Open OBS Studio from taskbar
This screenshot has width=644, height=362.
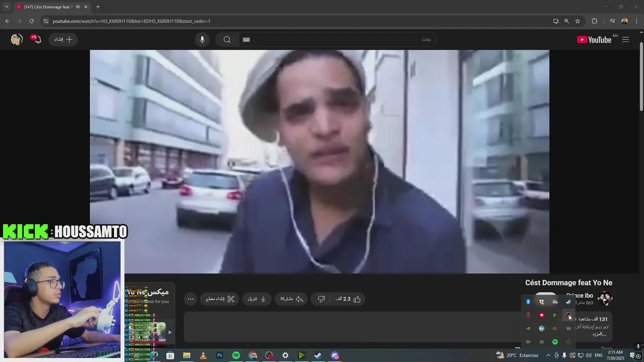point(269,355)
